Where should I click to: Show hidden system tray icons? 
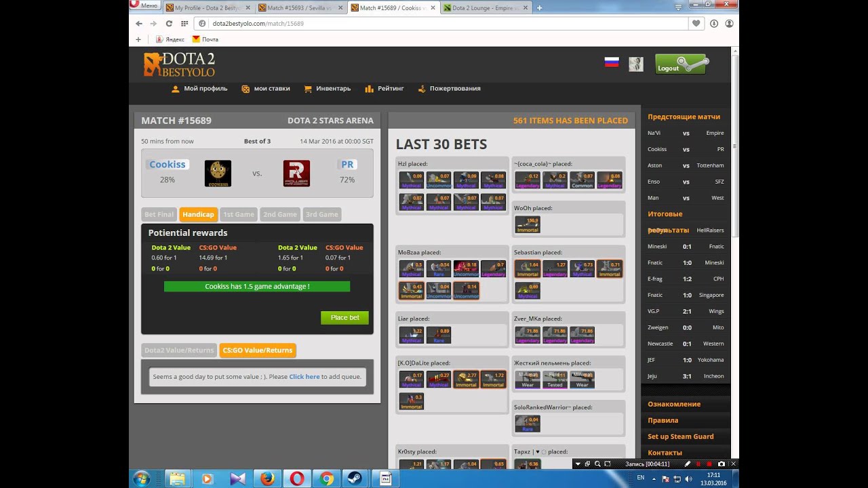654,479
